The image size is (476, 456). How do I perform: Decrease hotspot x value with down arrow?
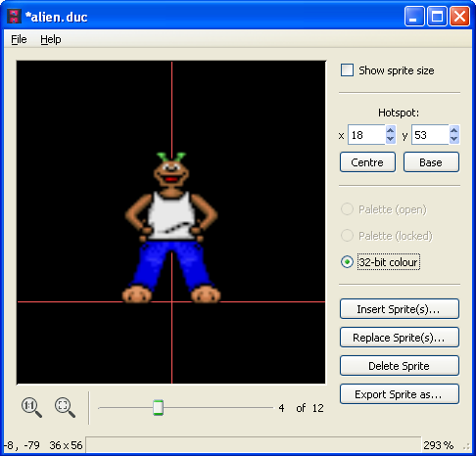pos(391,139)
